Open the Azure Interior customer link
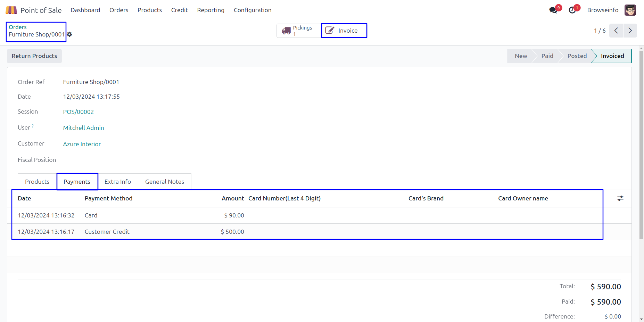Image resolution: width=644 pixels, height=322 pixels. click(x=82, y=144)
